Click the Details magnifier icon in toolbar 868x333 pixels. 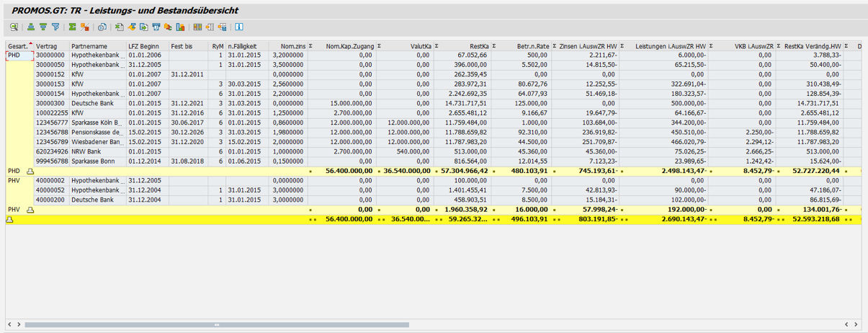(14, 27)
